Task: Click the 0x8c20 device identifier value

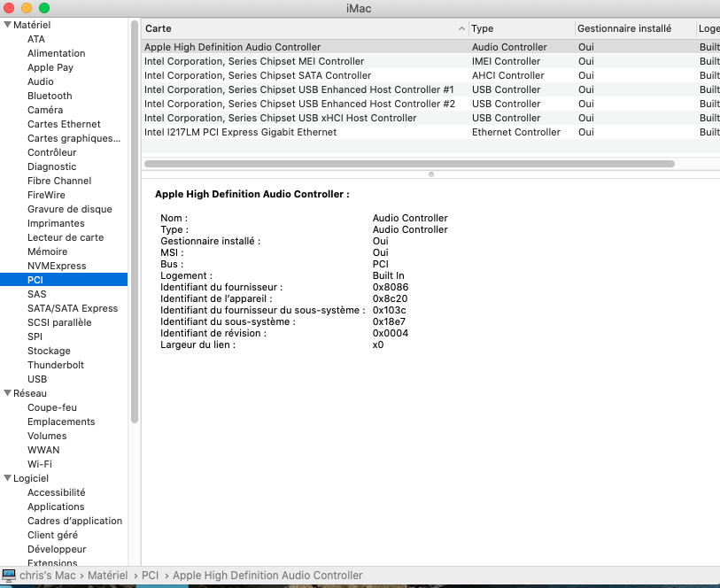Action: [x=390, y=298]
